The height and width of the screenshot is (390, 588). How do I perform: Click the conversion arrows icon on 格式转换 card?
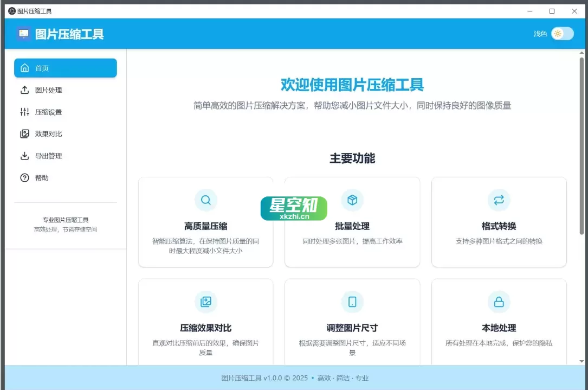pyautogui.click(x=499, y=200)
